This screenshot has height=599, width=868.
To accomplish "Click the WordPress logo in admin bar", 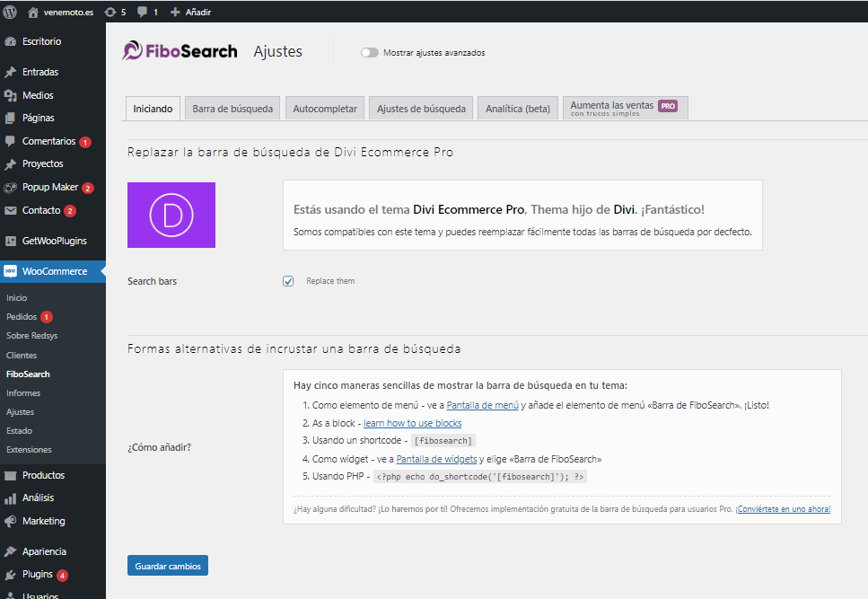I will (x=9, y=12).
